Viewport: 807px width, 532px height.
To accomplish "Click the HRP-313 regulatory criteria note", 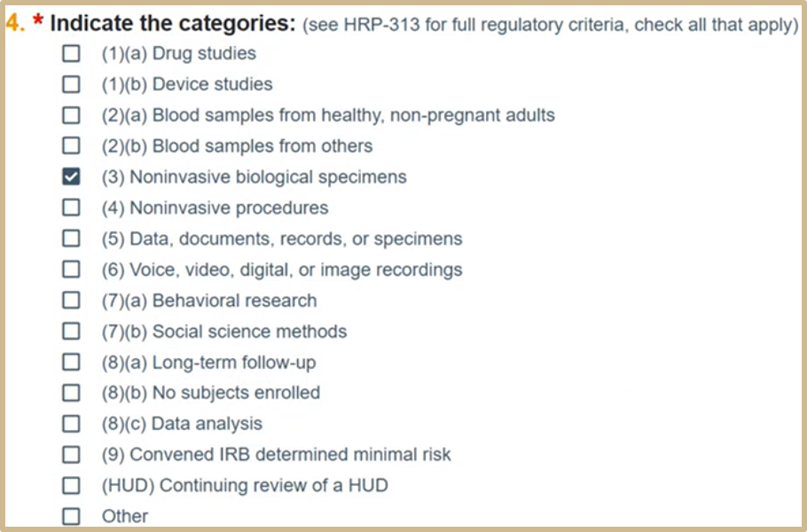I will (x=550, y=25).
